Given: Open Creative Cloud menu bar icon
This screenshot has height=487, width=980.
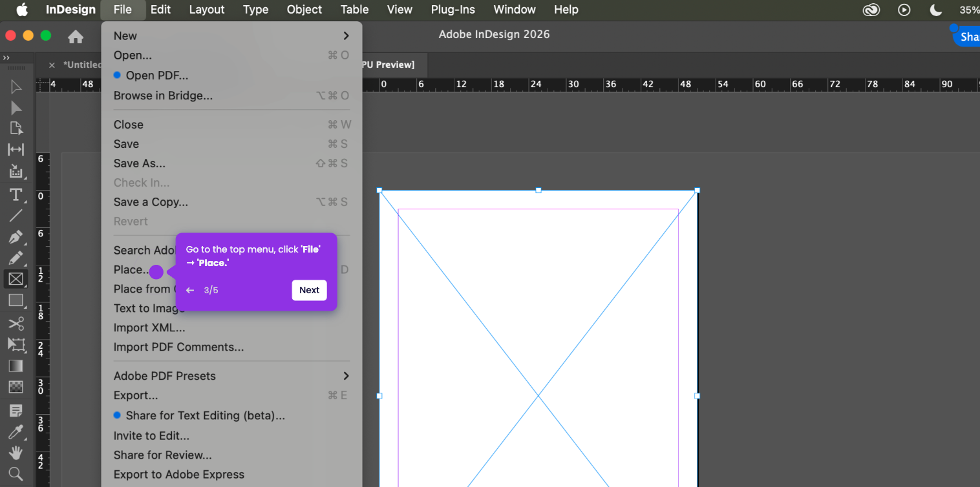Looking at the screenshot, I should (x=871, y=10).
